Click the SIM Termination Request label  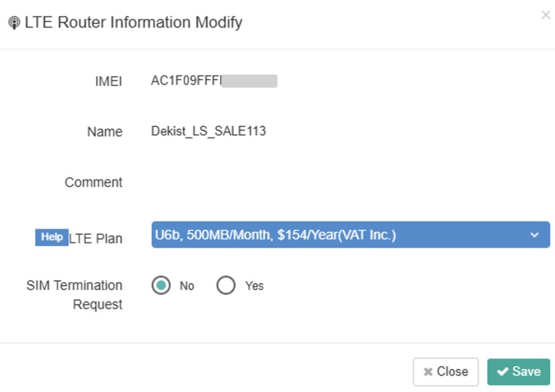coord(74,295)
